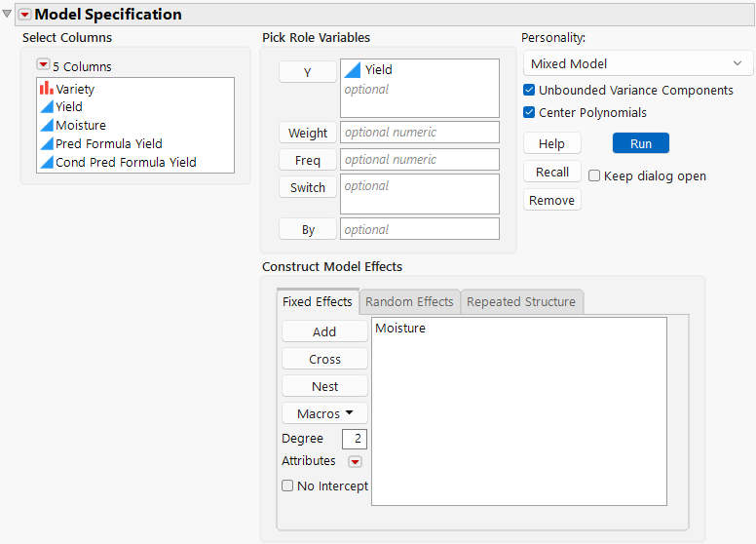Enable the Keep dialog open checkbox

pos(594,176)
